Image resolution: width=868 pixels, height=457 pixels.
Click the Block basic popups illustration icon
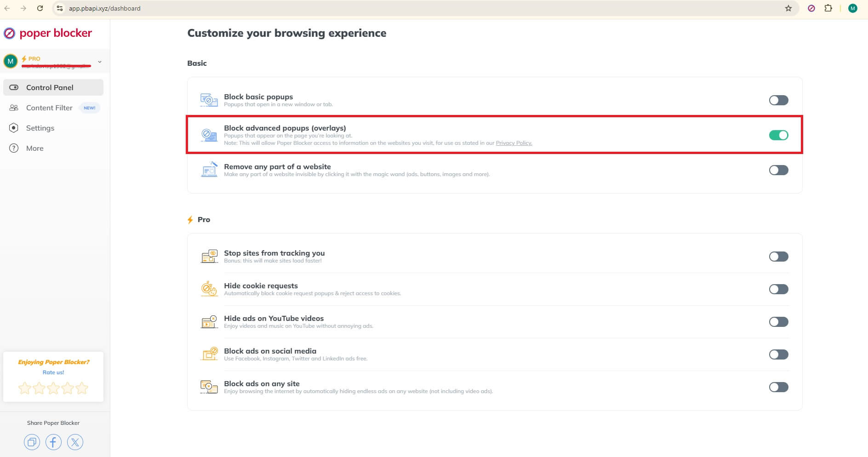pos(209,100)
